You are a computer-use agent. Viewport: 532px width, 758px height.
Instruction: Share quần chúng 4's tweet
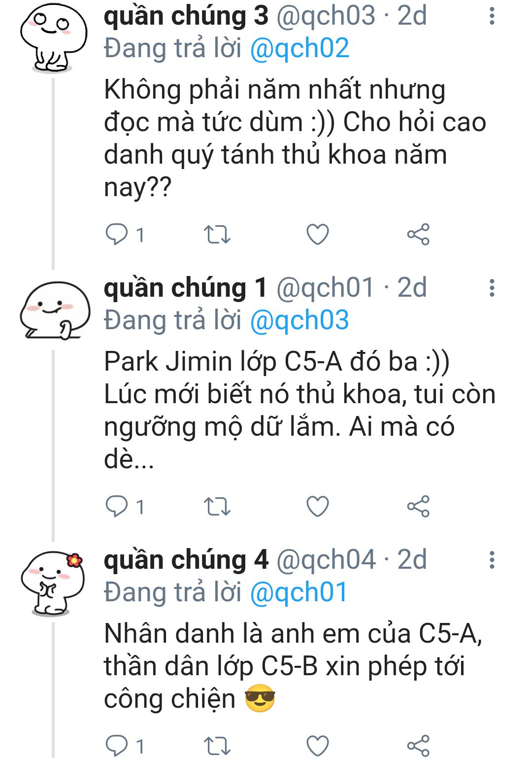pyautogui.click(x=418, y=745)
